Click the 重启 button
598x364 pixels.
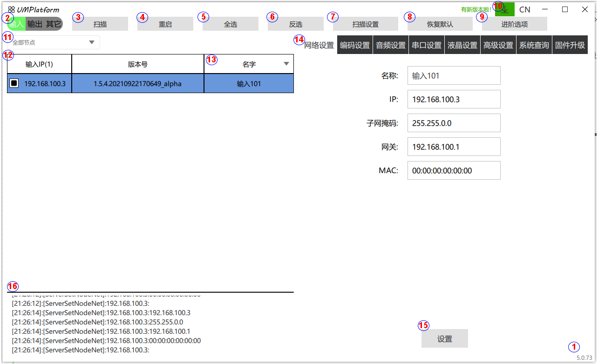click(x=165, y=24)
